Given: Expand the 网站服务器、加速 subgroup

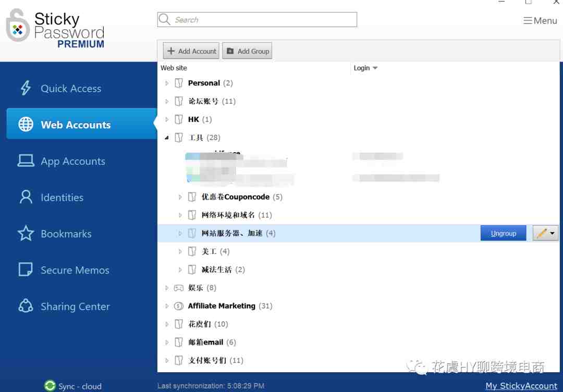Looking at the screenshot, I should click(x=180, y=234).
